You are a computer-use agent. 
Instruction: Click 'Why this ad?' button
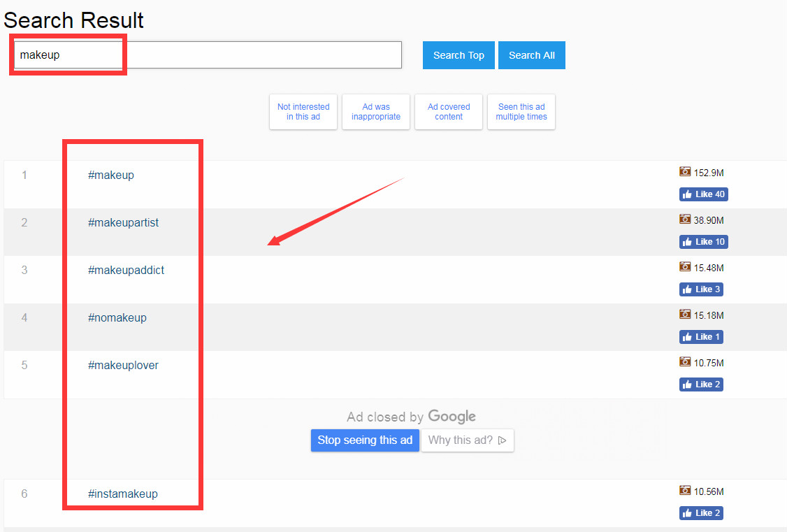pos(467,440)
